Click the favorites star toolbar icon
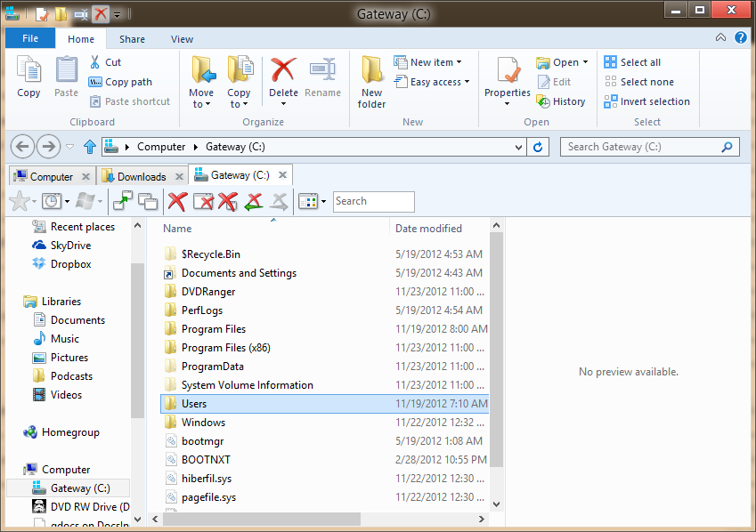The image size is (756, 532). (20, 201)
